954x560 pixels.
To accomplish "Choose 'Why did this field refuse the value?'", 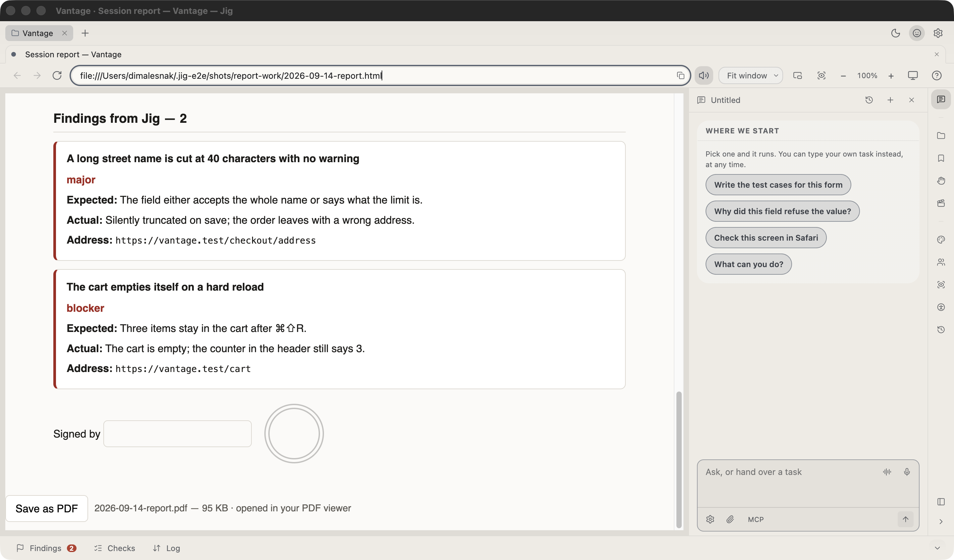I will (782, 211).
